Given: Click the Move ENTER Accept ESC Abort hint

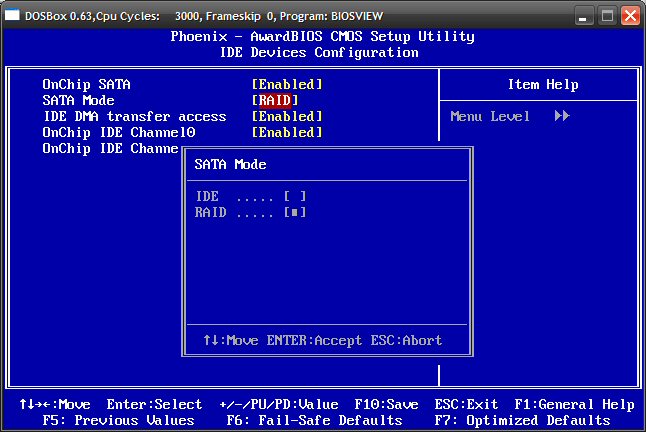Looking at the screenshot, I should [x=323, y=341].
